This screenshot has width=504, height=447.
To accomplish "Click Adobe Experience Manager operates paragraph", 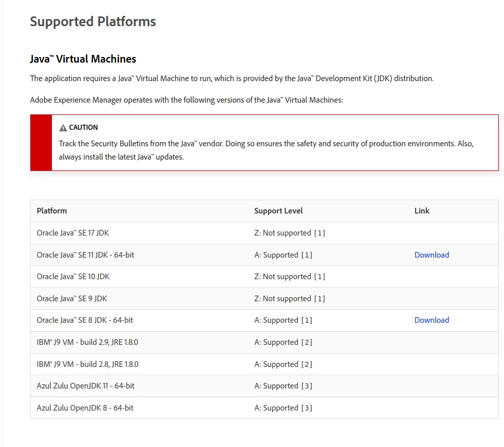I will click(x=186, y=100).
